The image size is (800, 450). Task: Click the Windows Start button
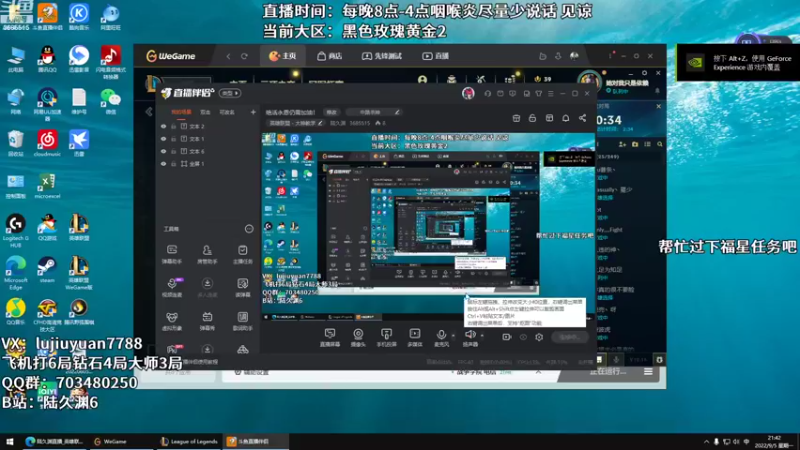[x=9, y=442]
